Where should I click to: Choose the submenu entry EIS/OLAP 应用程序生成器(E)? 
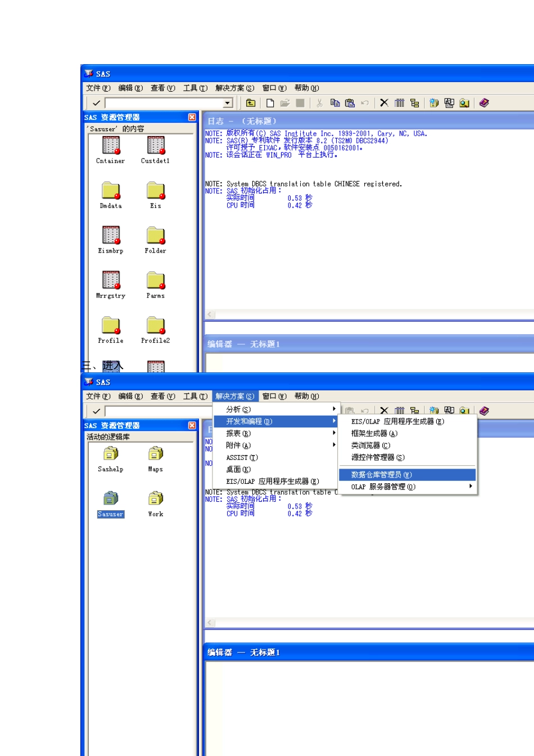click(408, 421)
